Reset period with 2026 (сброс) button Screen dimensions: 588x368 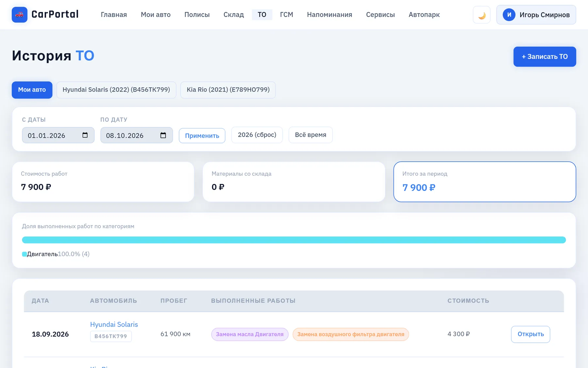click(x=257, y=135)
